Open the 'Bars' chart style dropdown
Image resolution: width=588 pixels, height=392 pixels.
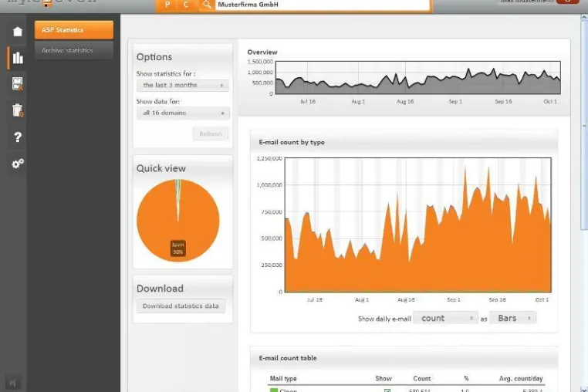coord(512,318)
